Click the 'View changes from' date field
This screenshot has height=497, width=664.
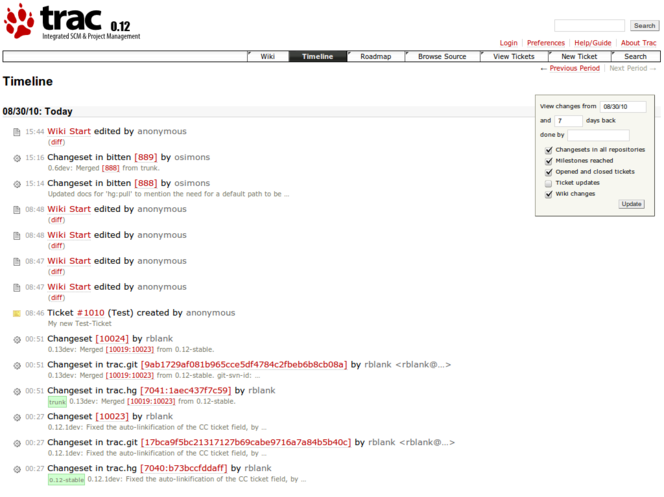(x=622, y=106)
